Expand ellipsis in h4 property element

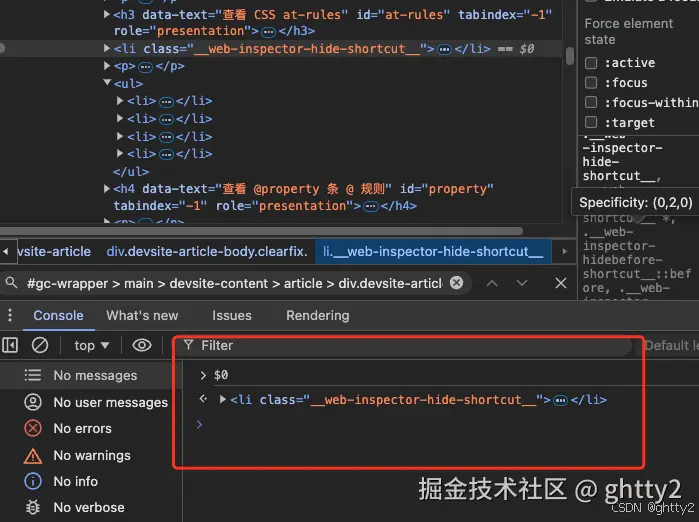[x=371, y=206]
